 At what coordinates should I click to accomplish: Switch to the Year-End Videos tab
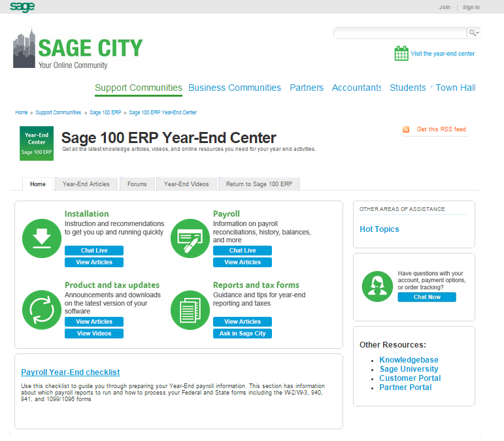[x=186, y=184]
